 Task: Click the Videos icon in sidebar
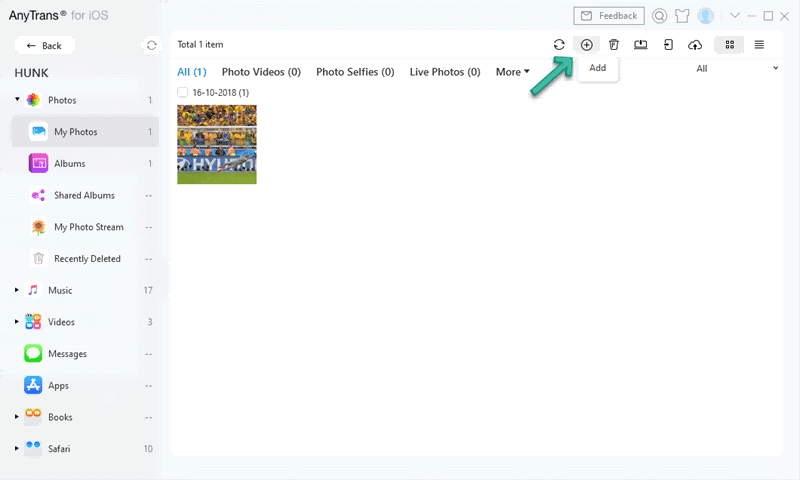pos(33,322)
